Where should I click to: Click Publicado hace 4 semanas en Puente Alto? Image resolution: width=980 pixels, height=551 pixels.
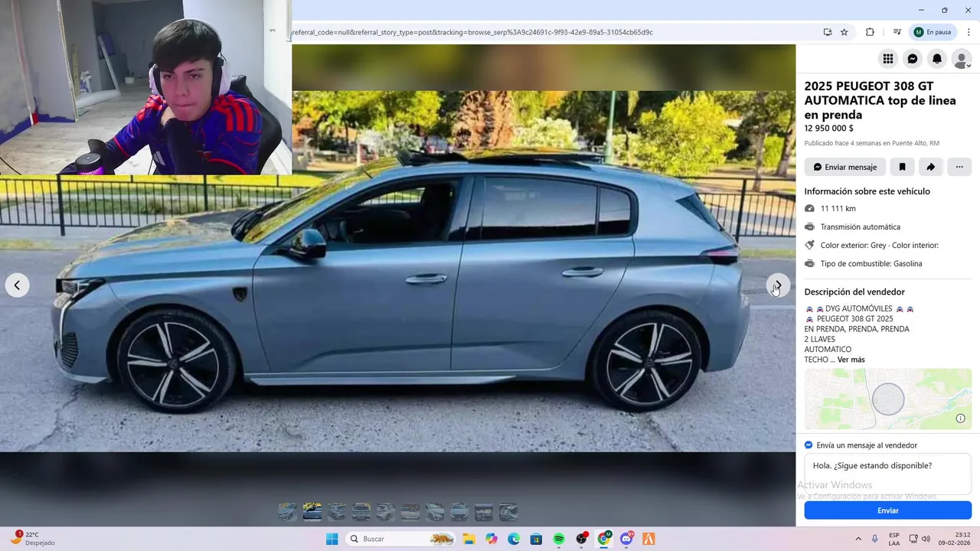click(x=872, y=143)
